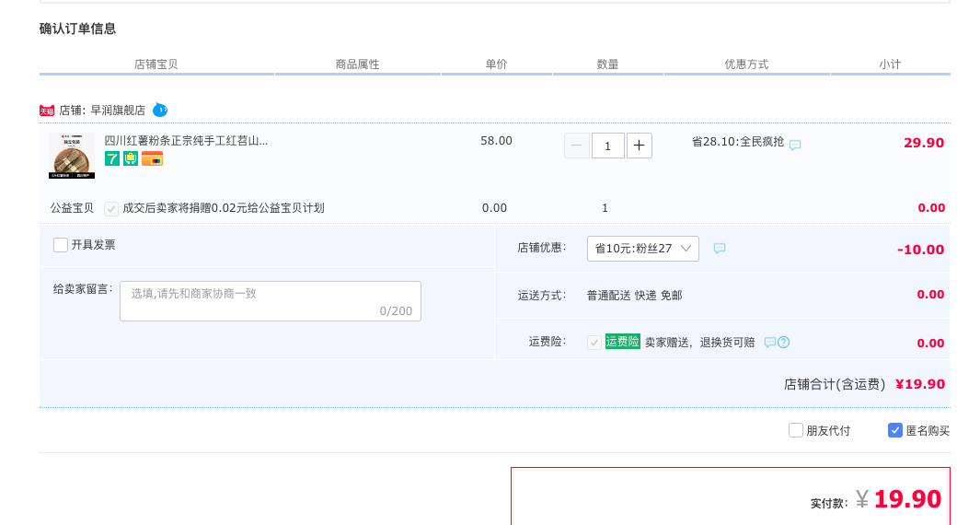The image size is (980, 525).
Task: Open the product thumbnail of sweet potato noodles
Action: click(72, 156)
